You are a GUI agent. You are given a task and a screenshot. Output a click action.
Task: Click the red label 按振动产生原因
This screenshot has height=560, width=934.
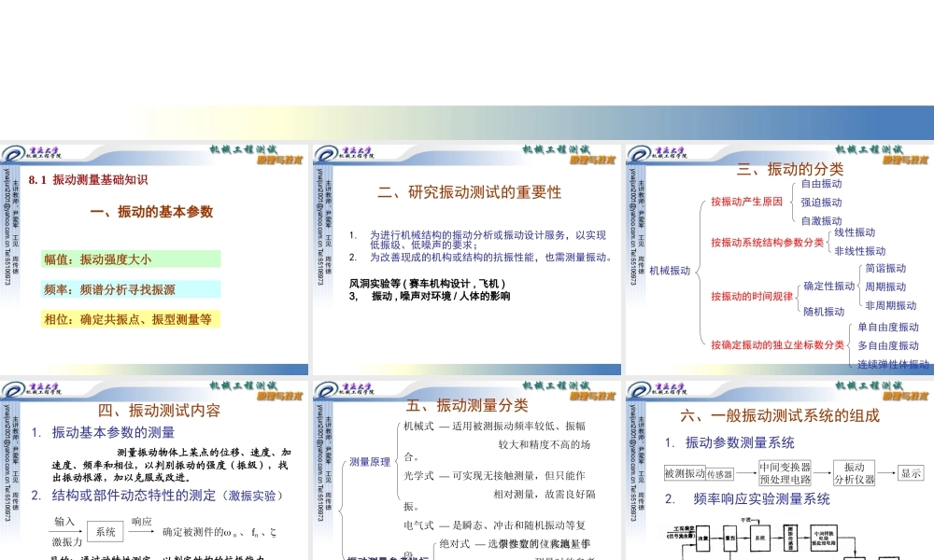(746, 202)
